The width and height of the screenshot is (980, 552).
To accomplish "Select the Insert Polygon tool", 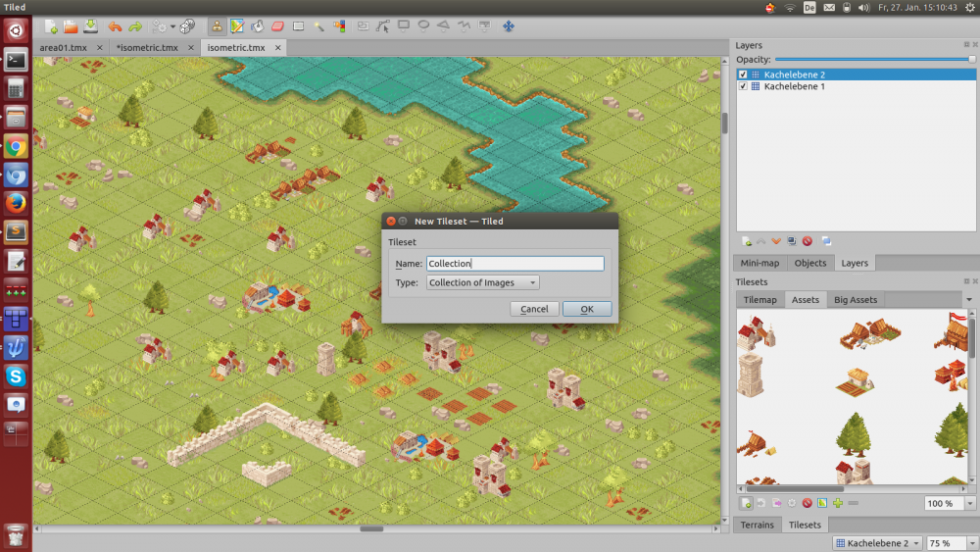I will (443, 26).
